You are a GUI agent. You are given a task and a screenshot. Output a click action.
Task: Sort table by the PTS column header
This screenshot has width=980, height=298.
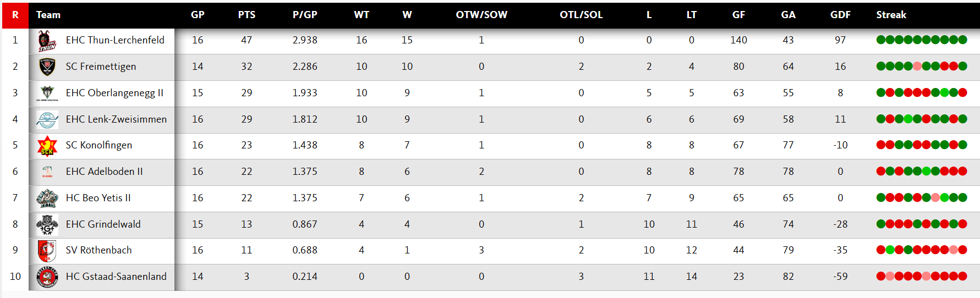coord(247,15)
